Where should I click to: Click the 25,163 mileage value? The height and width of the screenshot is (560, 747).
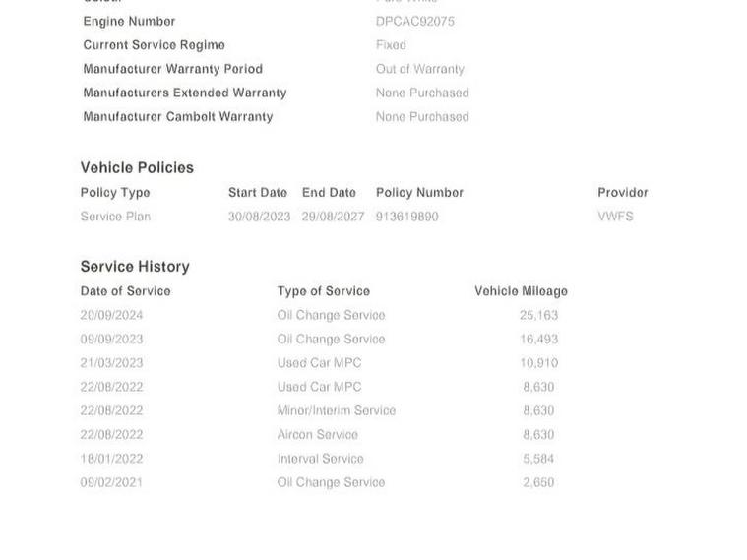(538, 315)
